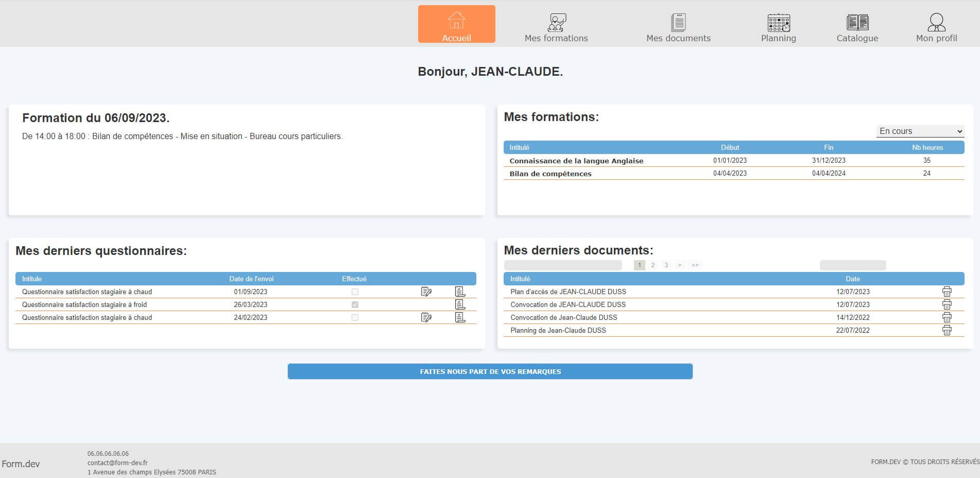
Task: Print the Plan d'accès de JEAN-CLAUDE DUSS
Action: click(947, 292)
